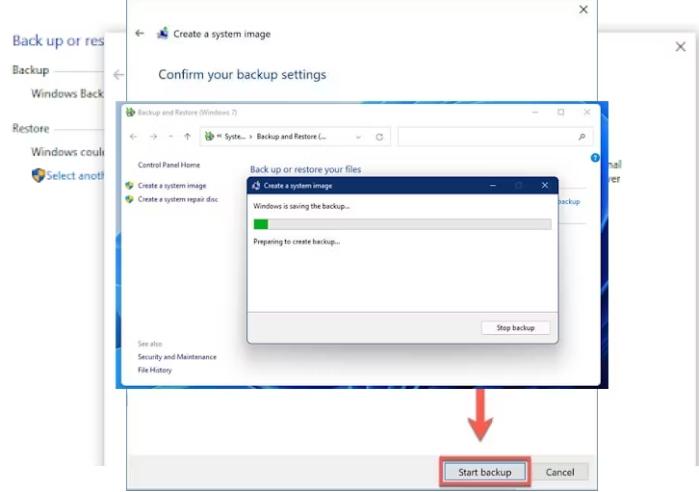Minimize the Create a system image progress dialog
The image size is (699, 492).
(493, 185)
